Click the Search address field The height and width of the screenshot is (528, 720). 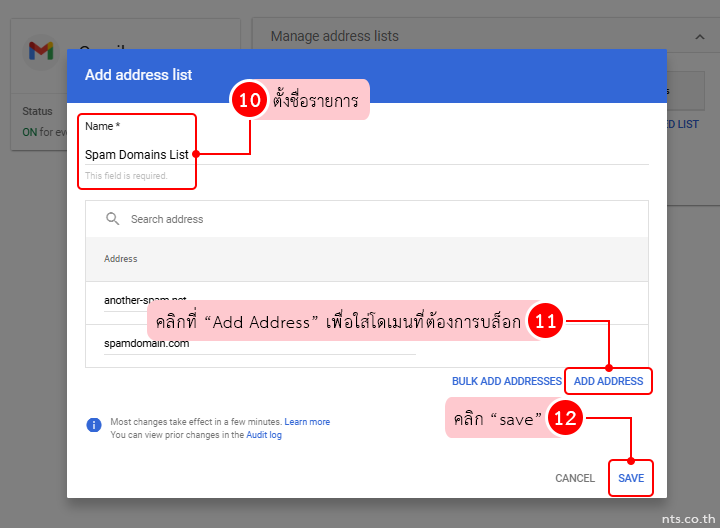(x=300, y=219)
